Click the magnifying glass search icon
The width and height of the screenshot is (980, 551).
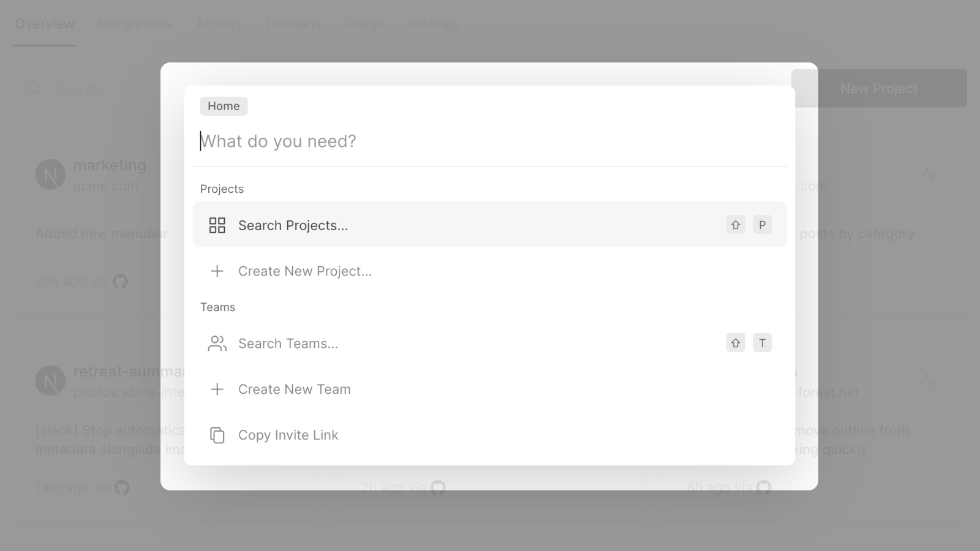[x=35, y=89]
